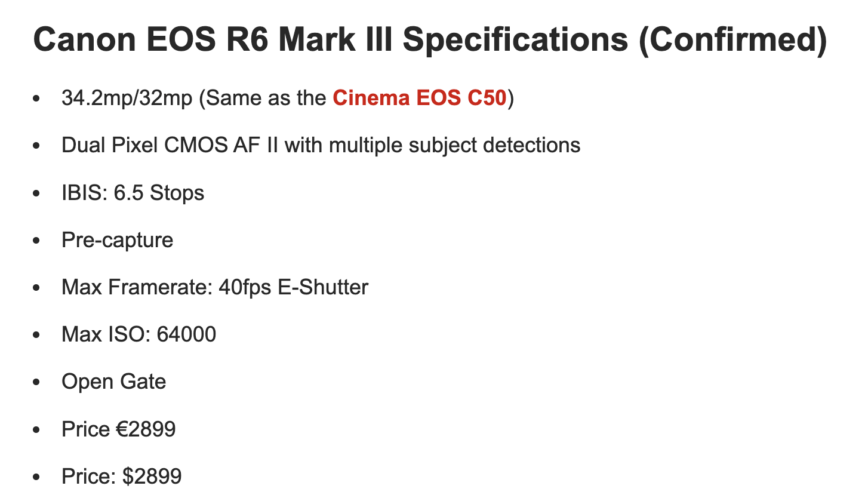Viewport: 868px width, 498px height.
Task: Click the bullet beside Max Framerate
Action: 38,288
